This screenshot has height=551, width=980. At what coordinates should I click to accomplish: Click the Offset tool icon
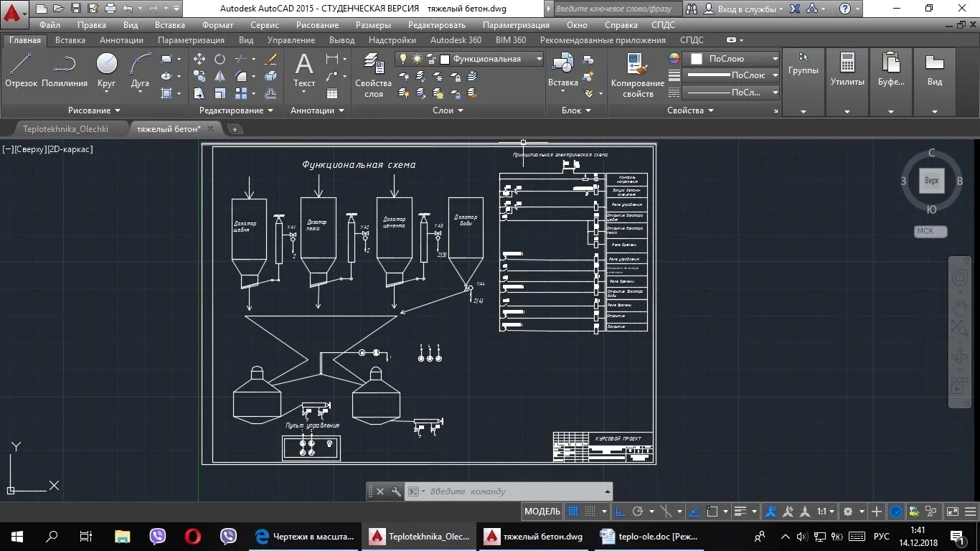[270, 94]
